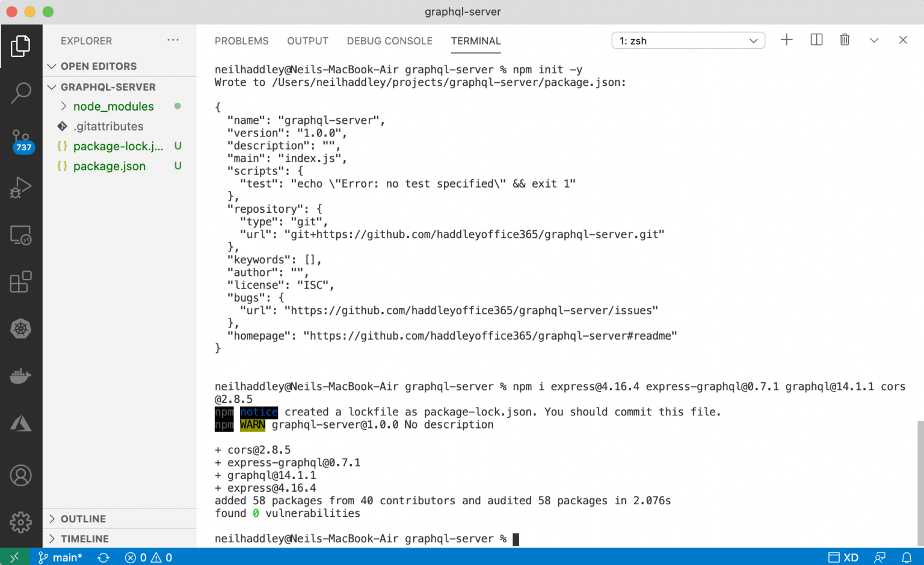The width and height of the screenshot is (924, 565).
Task: Click the github homepage readme URL
Action: [490, 336]
